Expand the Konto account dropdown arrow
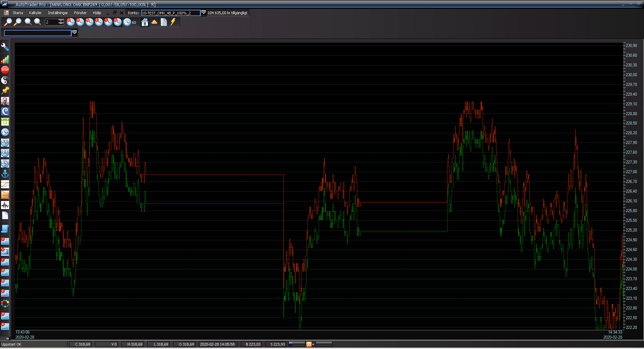Viewport: 644px width, 349px height. point(204,13)
